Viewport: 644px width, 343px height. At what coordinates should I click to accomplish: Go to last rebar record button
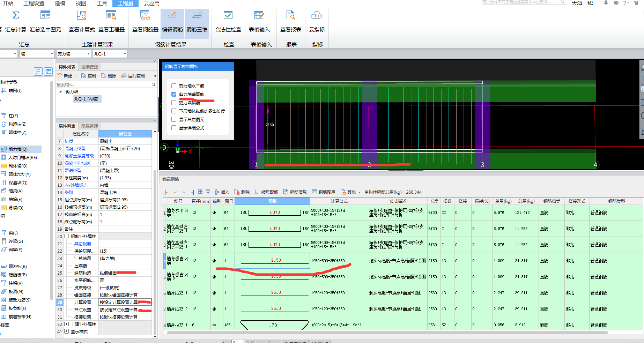(192, 192)
